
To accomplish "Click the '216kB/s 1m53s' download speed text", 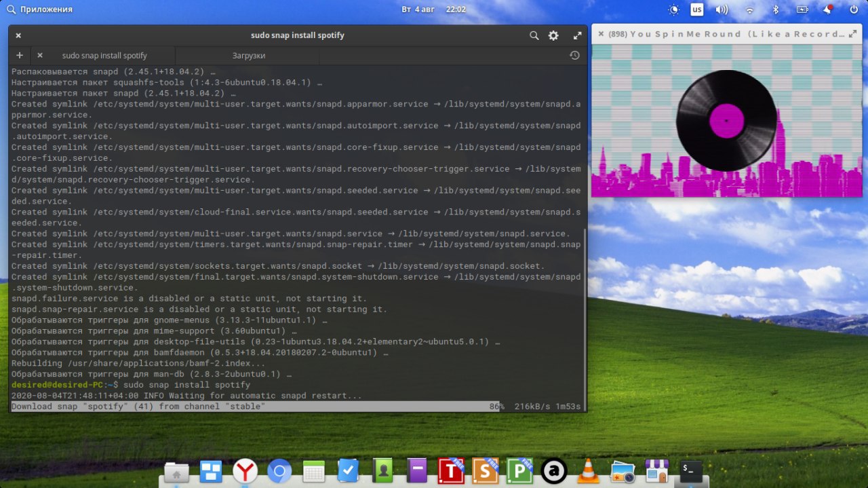I will tap(548, 407).
